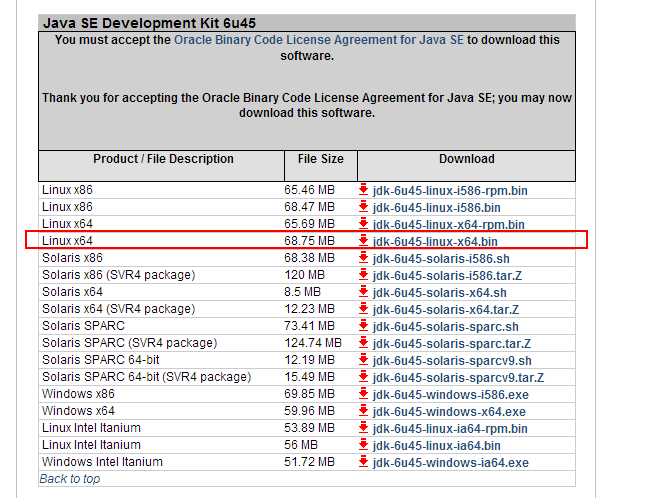Click download arrow icon for jdk-6u45-linux-i586.bin
The height and width of the screenshot is (498, 647).
point(363,207)
